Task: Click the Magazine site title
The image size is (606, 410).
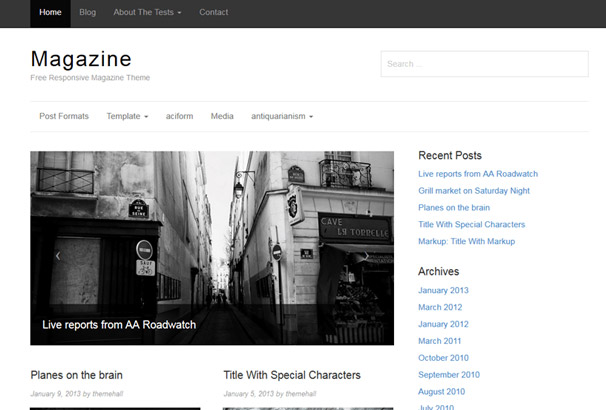Action: coord(81,59)
